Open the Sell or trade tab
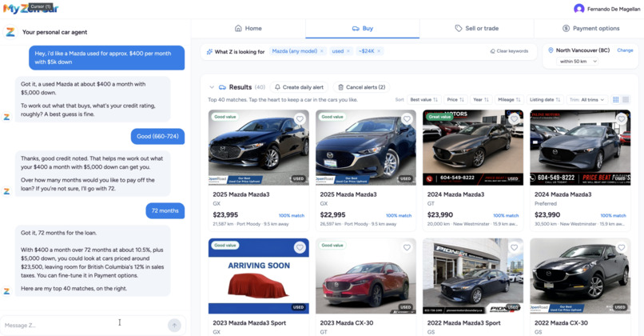The width and height of the screenshot is (644, 336). (x=476, y=28)
